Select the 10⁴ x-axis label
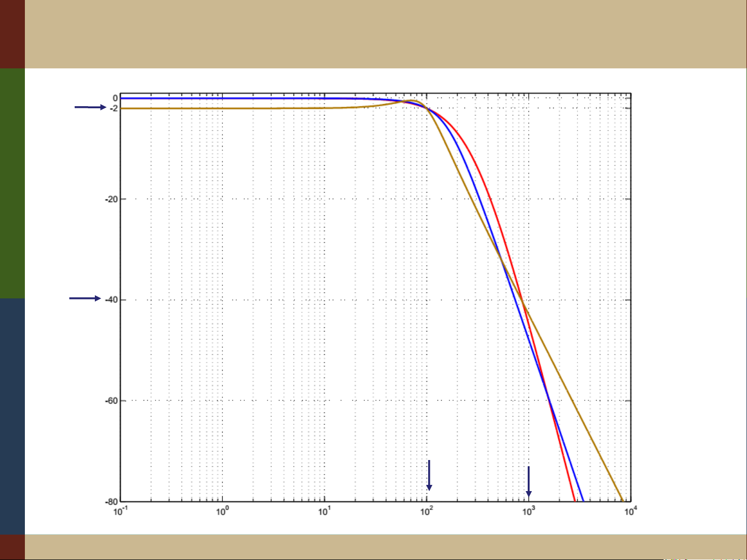The height and width of the screenshot is (560, 747). [x=630, y=512]
